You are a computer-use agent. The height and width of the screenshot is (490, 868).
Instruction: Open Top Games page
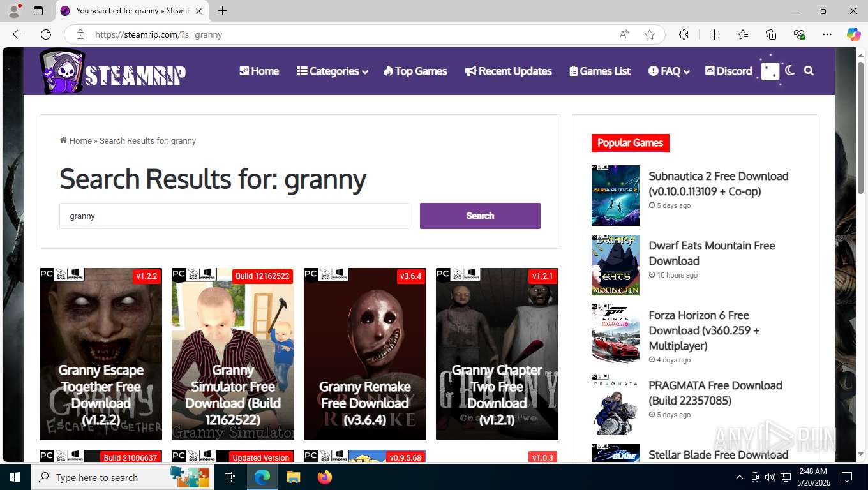[415, 71]
